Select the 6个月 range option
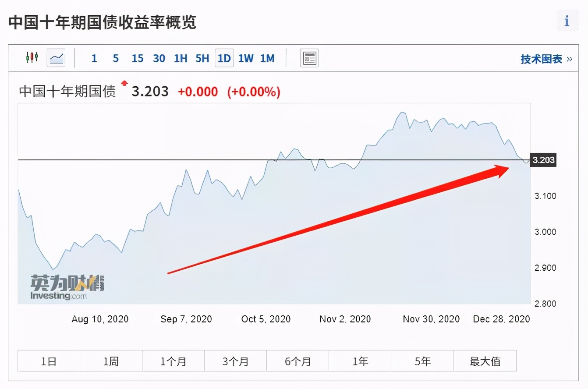 pyautogui.click(x=298, y=361)
